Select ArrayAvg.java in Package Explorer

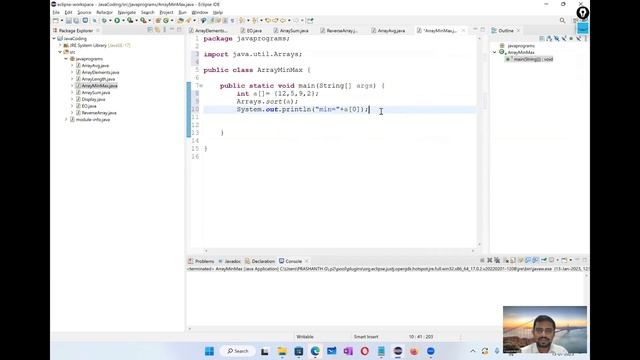coord(92,65)
